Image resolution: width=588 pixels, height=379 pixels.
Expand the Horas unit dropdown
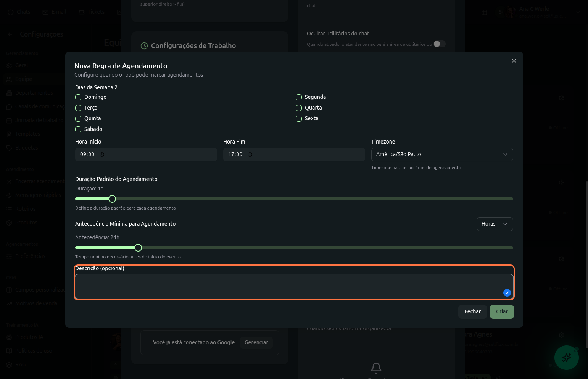[494, 224]
